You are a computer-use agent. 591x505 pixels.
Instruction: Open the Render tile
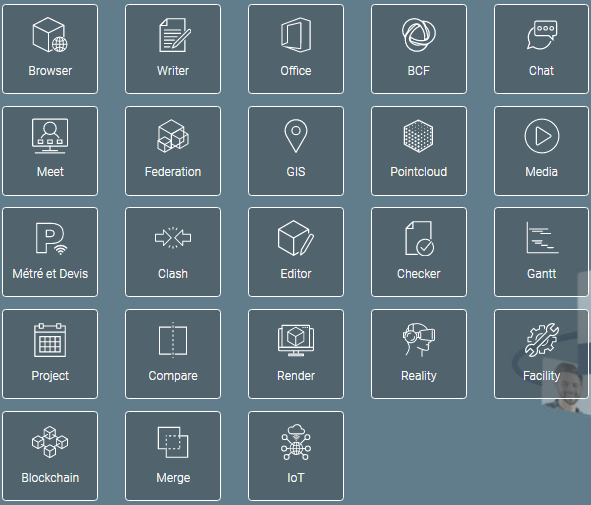(x=296, y=354)
